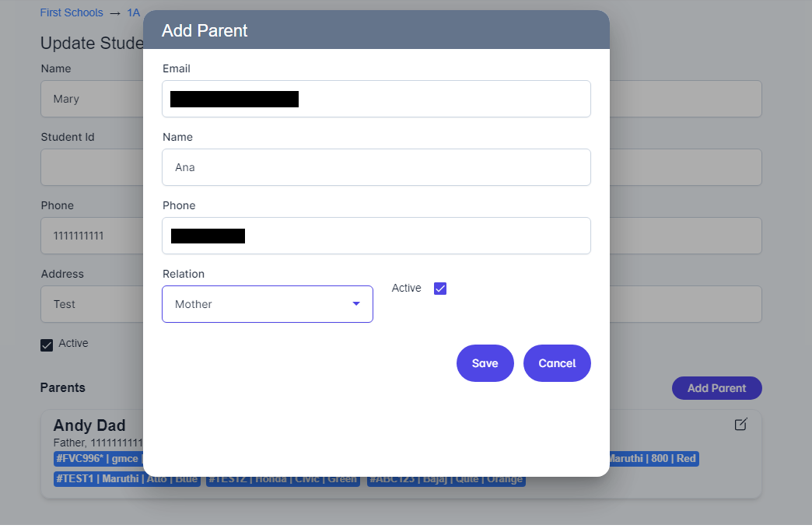Cancel the Add Parent dialog
The image size is (812, 532).
(557, 362)
